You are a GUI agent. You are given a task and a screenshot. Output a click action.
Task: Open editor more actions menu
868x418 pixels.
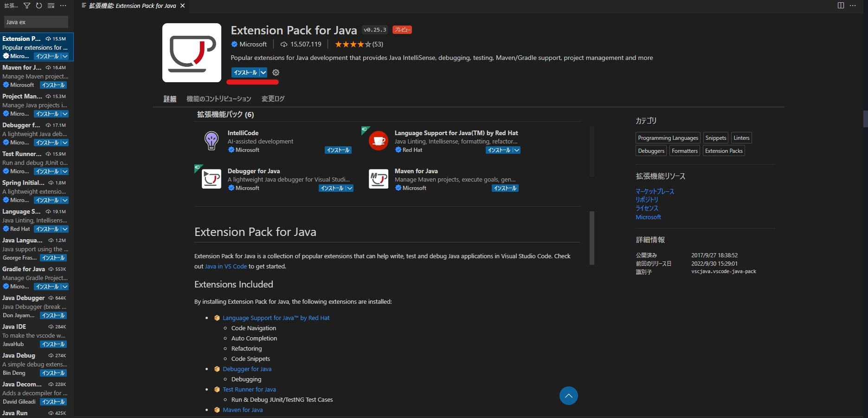click(x=853, y=6)
